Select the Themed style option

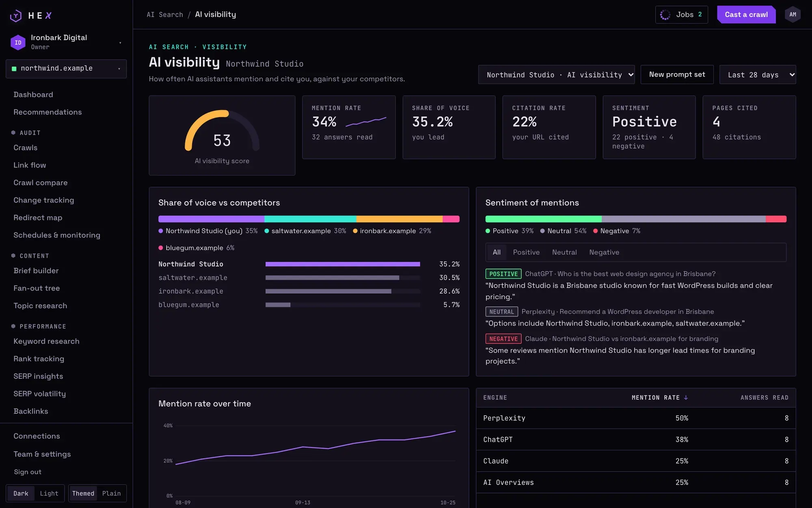coord(83,493)
